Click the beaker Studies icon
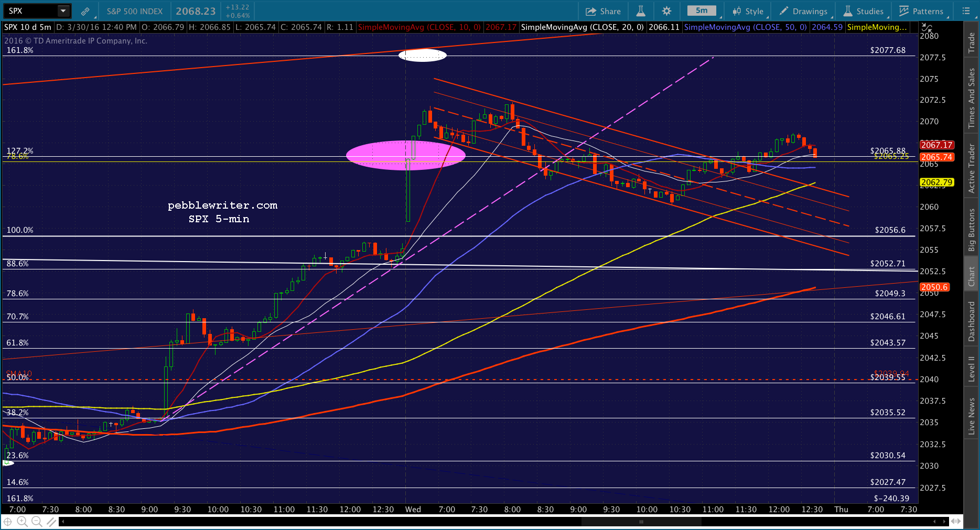 [848, 11]
